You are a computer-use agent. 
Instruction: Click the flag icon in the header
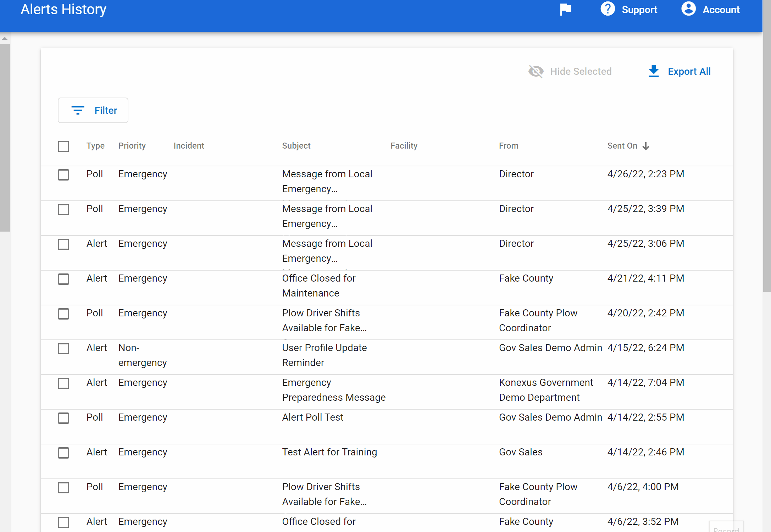565,10
